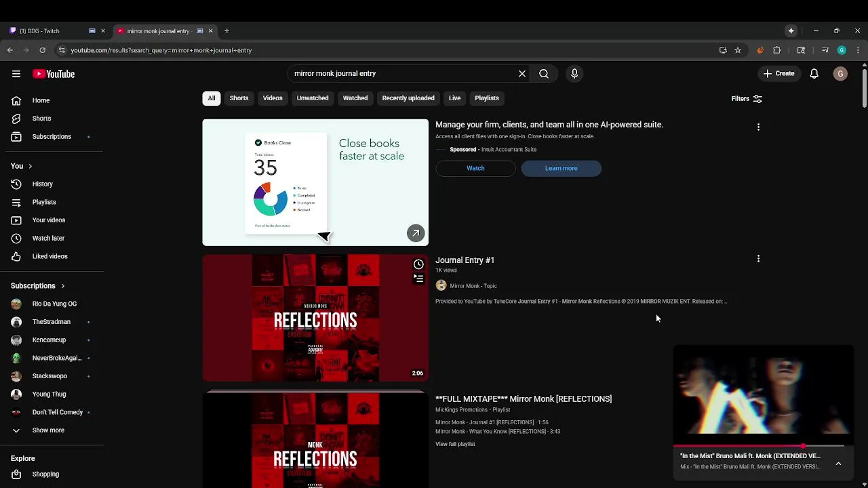
Task: Open a new browser tab
Action: 226,31
